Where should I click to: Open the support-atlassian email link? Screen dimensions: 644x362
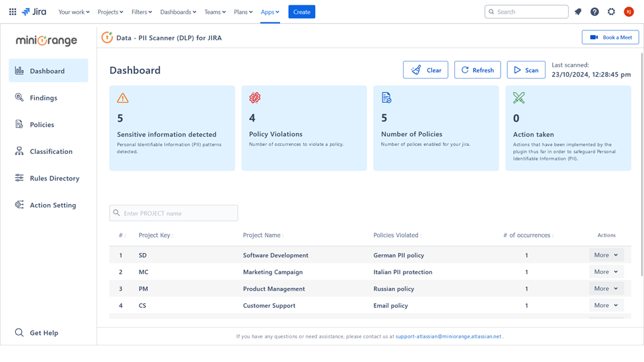tap(448, 336)
